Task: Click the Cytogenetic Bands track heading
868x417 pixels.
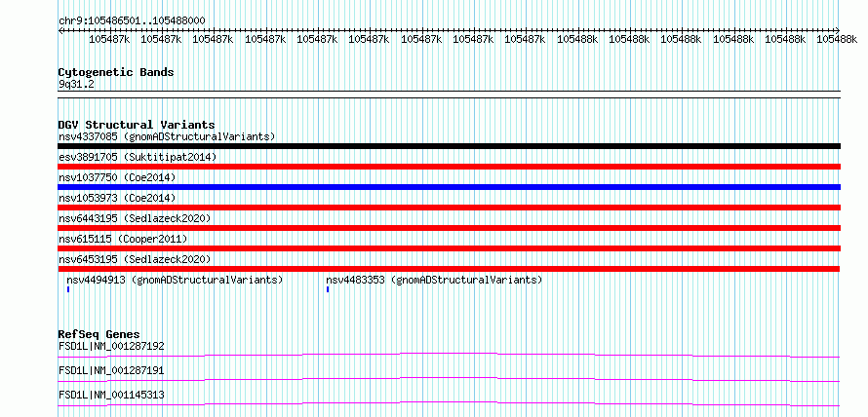Action: [x=116, y=72]
